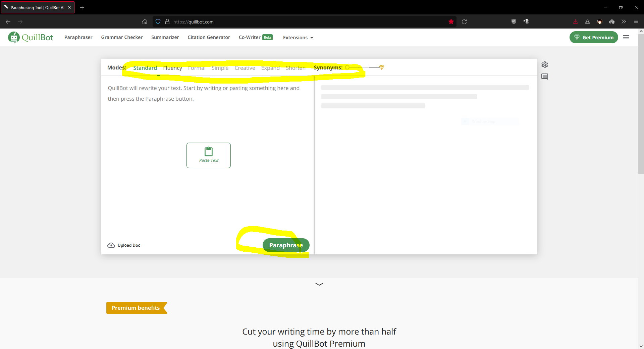Open the browser downloads icon

575,21
